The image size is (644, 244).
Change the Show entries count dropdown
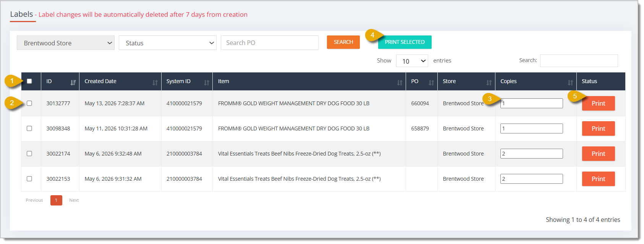point(412,61)
